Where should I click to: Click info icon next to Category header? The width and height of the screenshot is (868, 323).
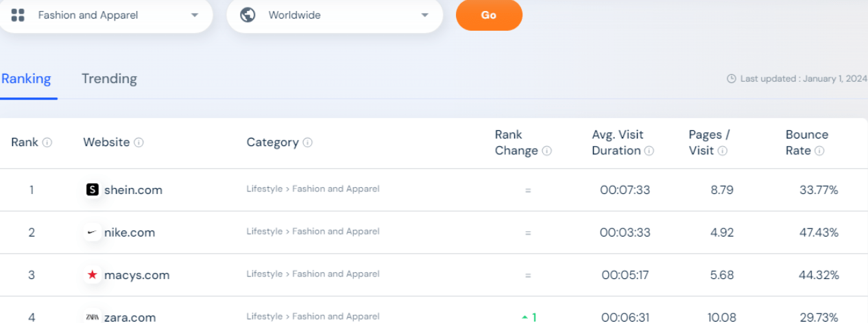click(x=308, y=143)
